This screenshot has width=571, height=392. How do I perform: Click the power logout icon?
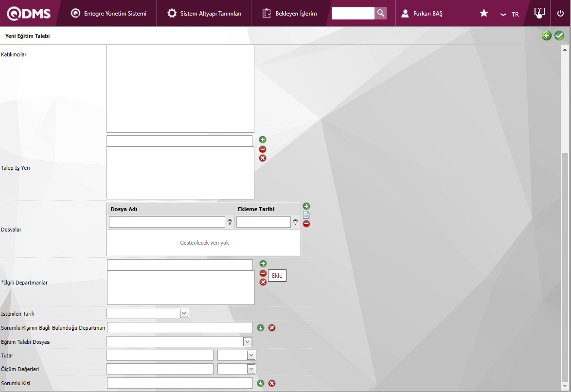pyautogui.click(x=560, y=14)
